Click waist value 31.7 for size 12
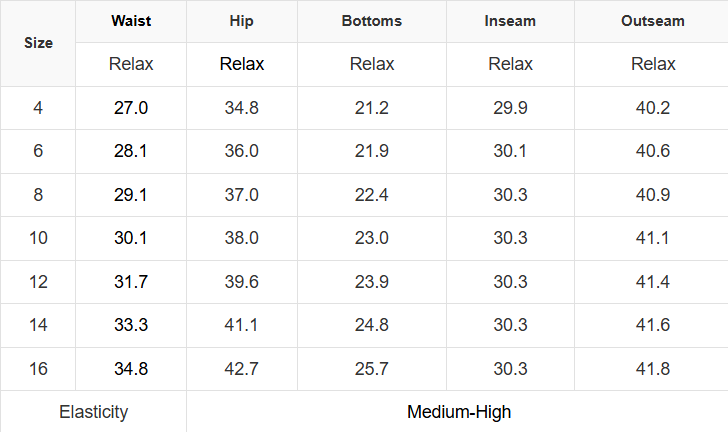728x432 pixels. click(x=131, y=282)
